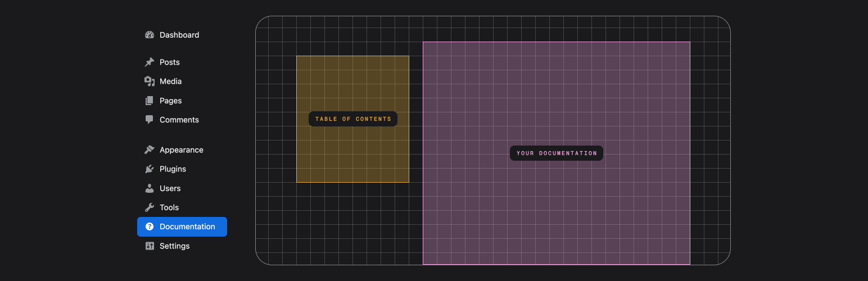Image resolution: width=868 pixels, height=281 pixels.
Task: Open the Dashboard menu item
Action: (x=179, y=35)
